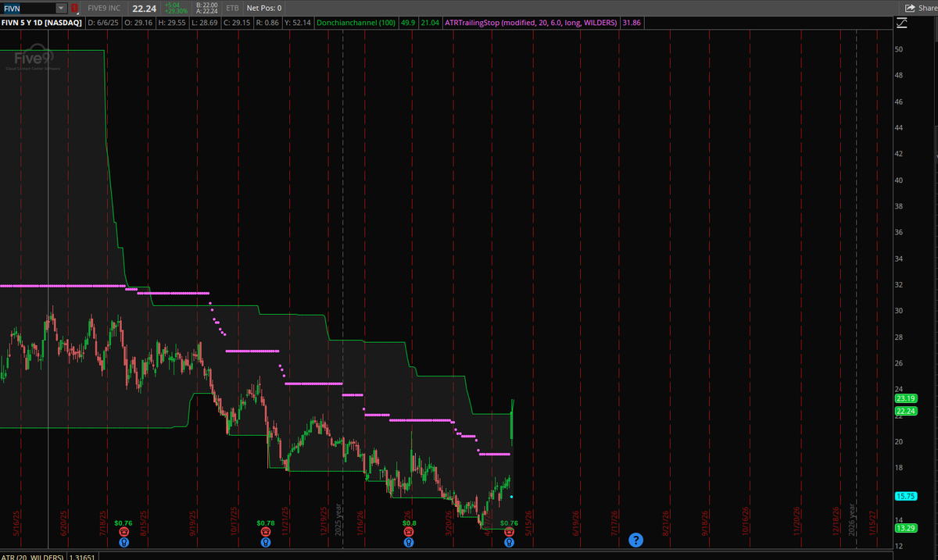Click the 32 level on price axis

pyautogui.click(x=899, y=284)
